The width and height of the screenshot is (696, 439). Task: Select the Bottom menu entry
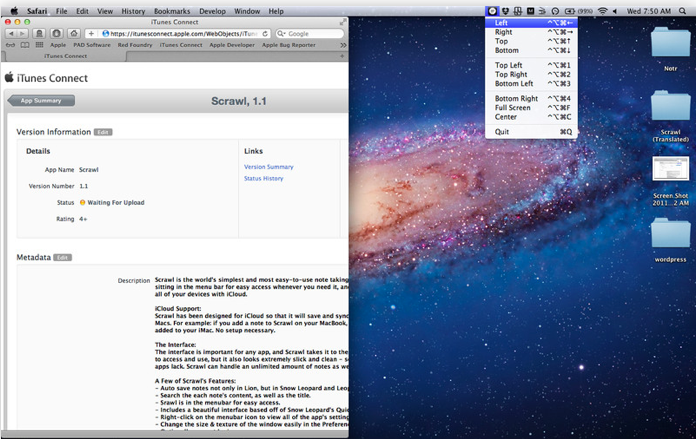[x=531, y=51]
